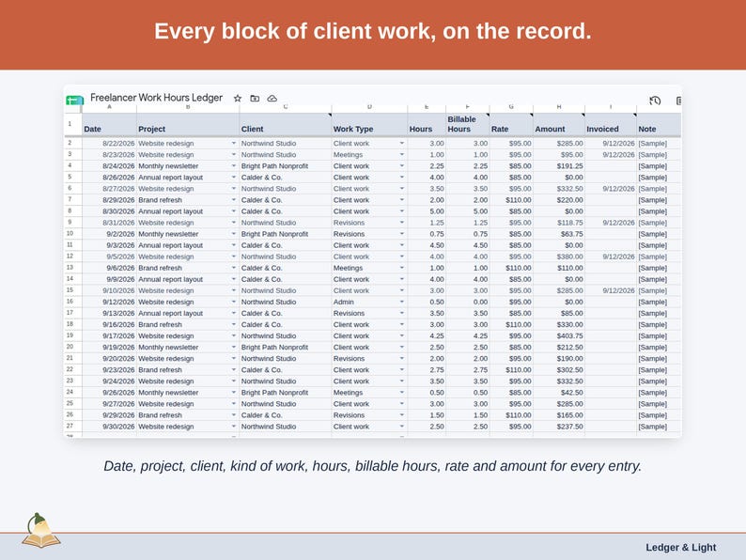The width and height of the screenshot is (746, 560).
Task: Click the $380.00 amount cell
Action: tap(559, 257)
